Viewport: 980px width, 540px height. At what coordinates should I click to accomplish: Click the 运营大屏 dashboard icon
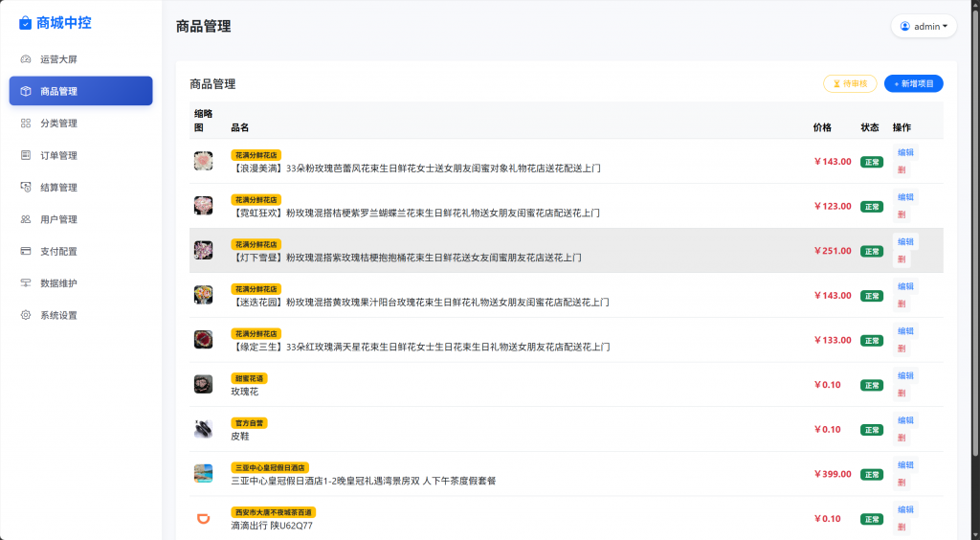point(26,59)
